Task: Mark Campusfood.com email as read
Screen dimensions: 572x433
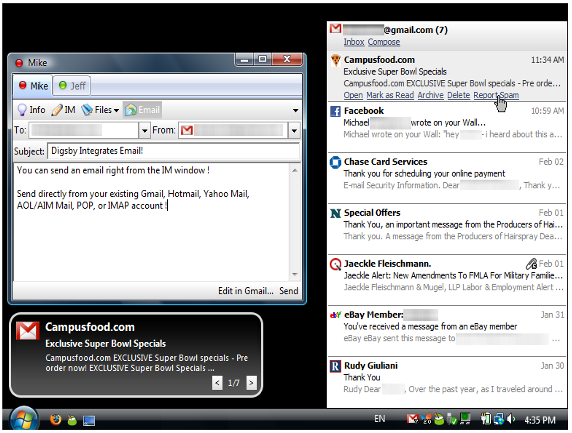Action: click(390, 95)
